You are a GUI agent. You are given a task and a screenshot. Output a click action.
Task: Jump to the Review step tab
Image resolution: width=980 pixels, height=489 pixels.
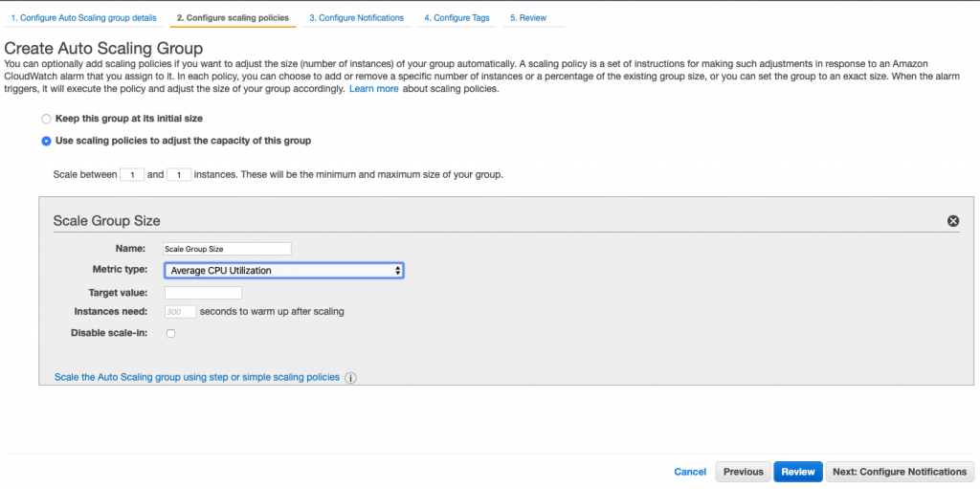[x=528, y=18]
